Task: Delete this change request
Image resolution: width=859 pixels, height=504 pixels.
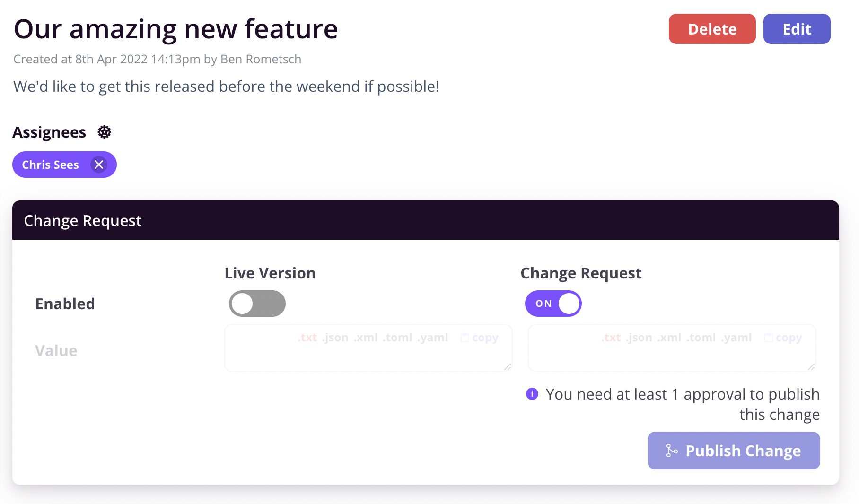Action: point(712,29)
